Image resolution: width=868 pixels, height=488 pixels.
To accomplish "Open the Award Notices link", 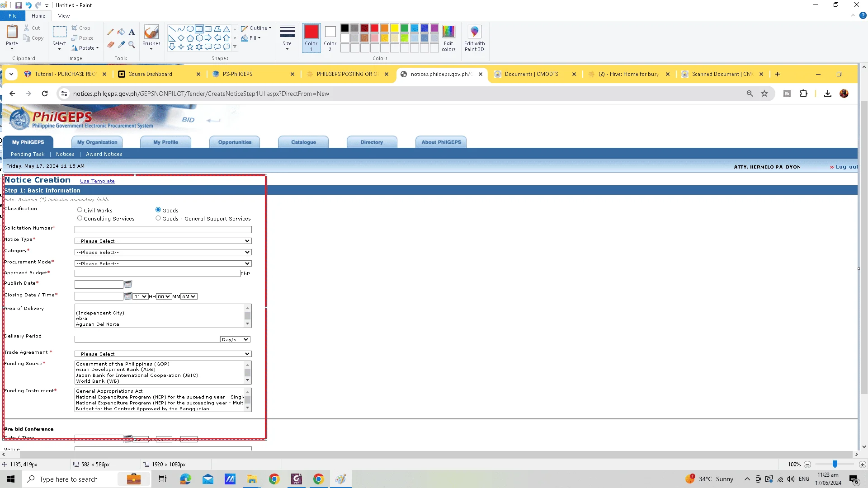I will point(104,154).
